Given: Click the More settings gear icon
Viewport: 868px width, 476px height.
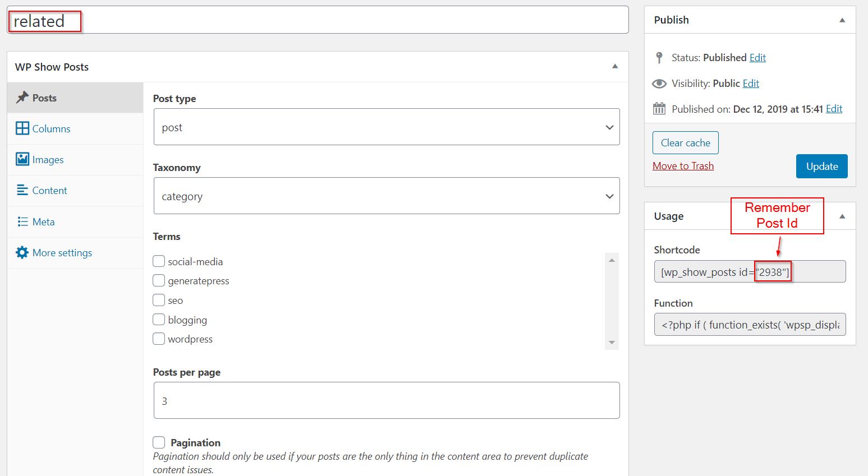Looking at the screenshot, I should click(22, 252).
